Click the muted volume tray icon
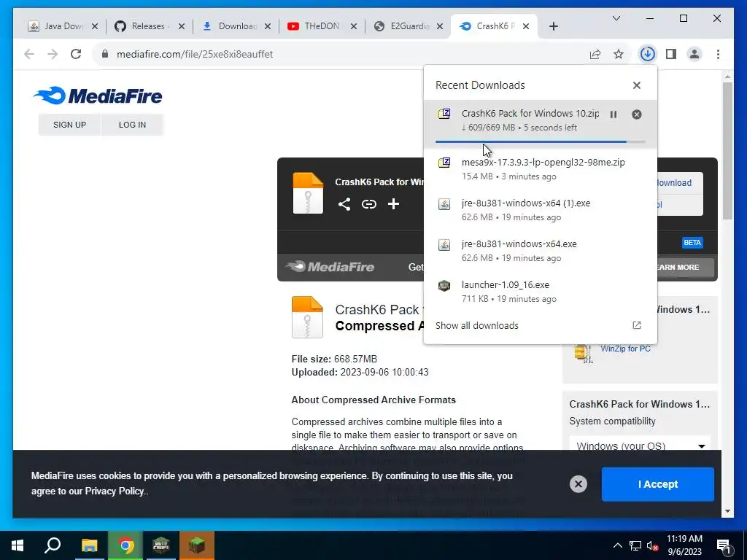 [652, 545]
